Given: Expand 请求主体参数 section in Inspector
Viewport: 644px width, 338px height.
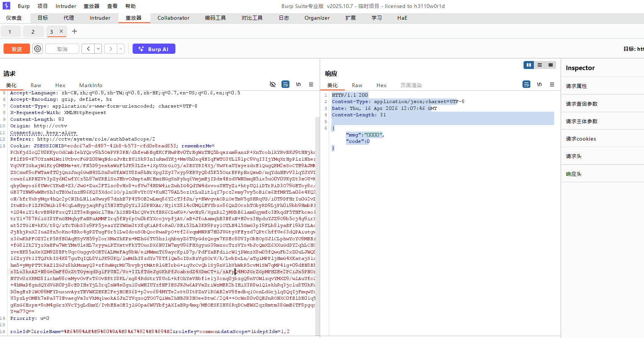Looking at the screenshot, I should pyautogui.click(x=603, y=121).
